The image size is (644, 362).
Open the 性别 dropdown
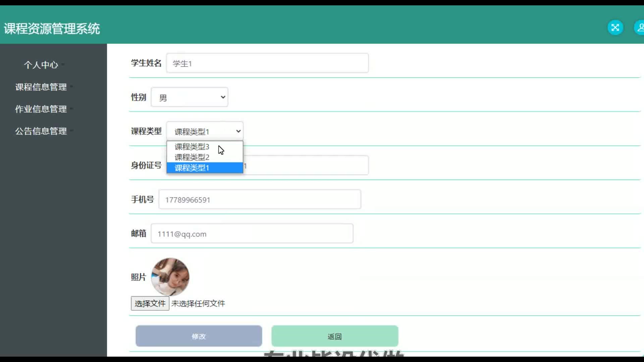coord(190,97)
